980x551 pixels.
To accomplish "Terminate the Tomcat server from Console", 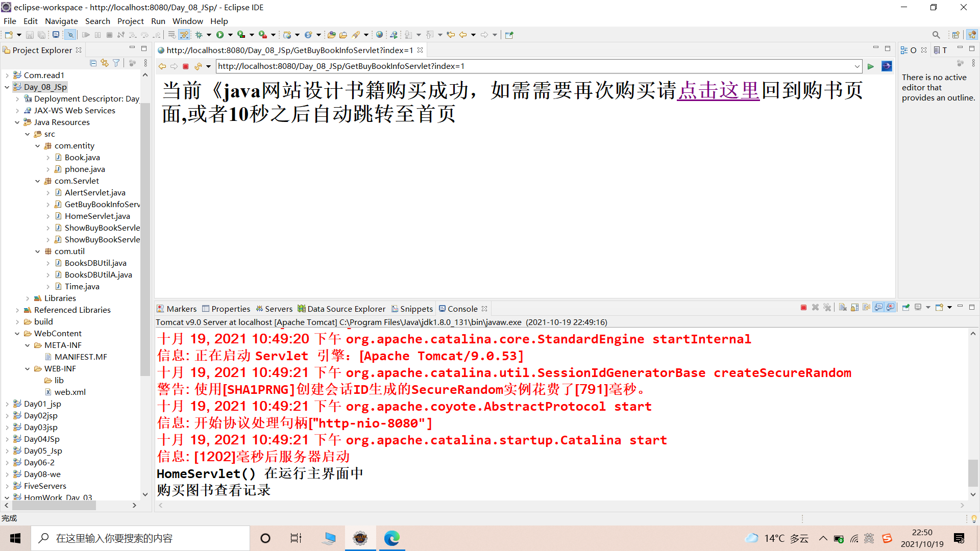I will 803,308.
